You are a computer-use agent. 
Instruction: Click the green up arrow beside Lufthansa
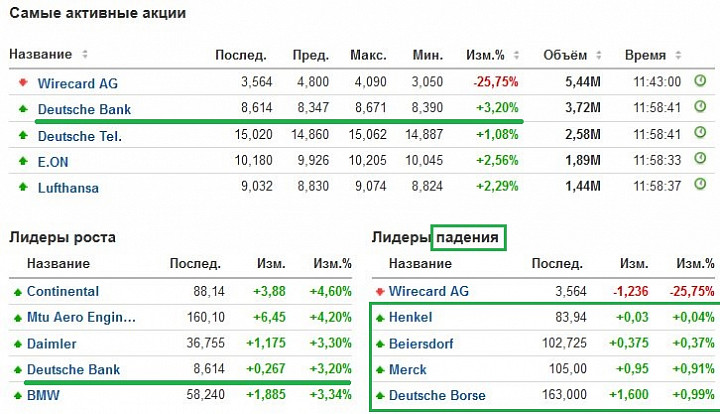tap(23, 187)
